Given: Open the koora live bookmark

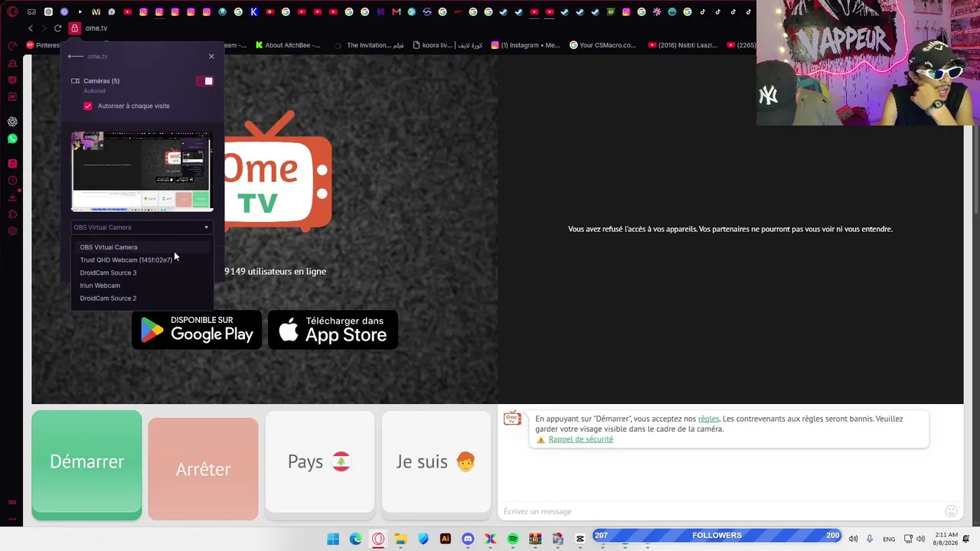Looking at the screenshot, I should 447,45.
